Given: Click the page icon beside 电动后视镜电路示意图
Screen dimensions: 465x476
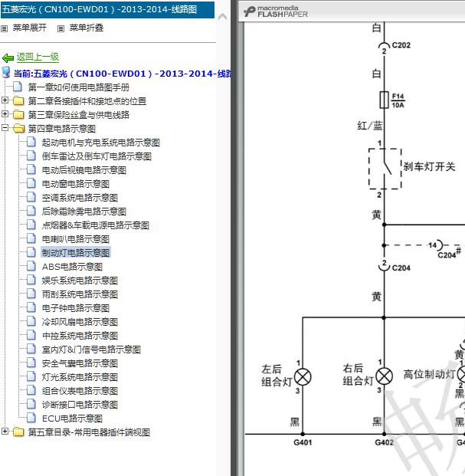Looking at the screenshot, I should click(31, 169).
